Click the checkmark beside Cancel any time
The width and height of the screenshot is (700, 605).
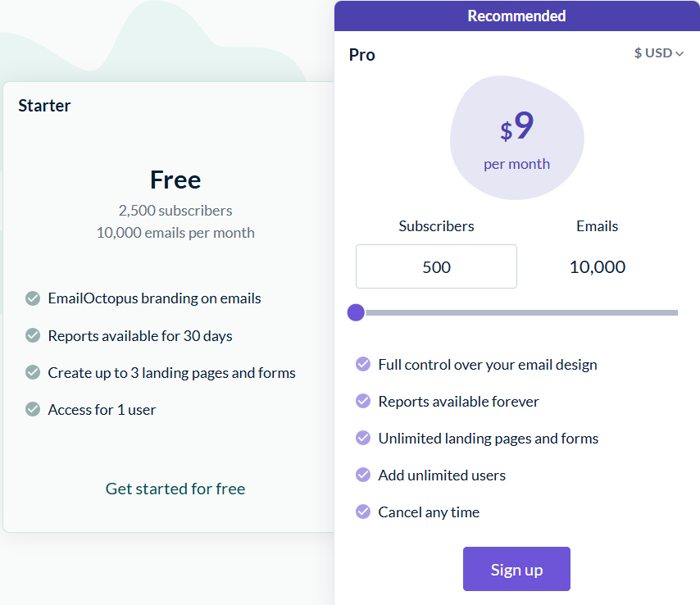point(363,512)
